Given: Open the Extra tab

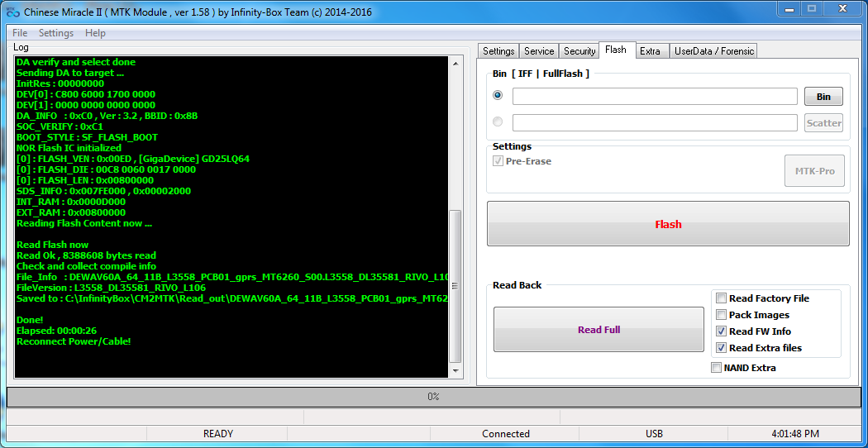Looking at the screenshot, I should (650, 51).
